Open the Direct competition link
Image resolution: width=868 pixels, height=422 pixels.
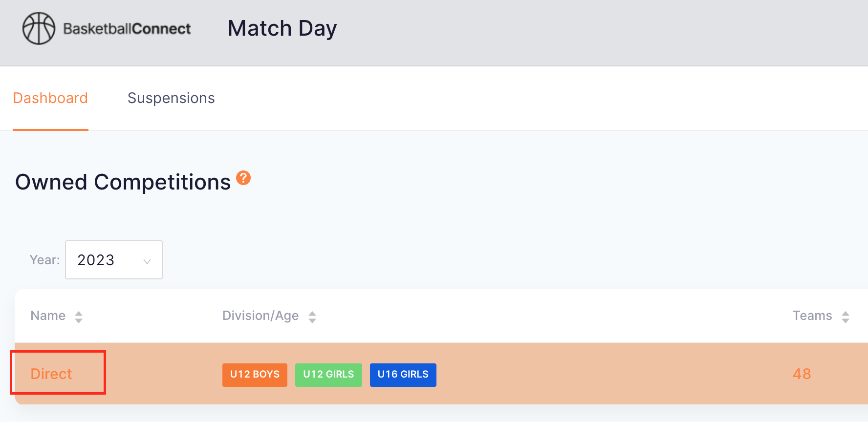click(51, 374)
